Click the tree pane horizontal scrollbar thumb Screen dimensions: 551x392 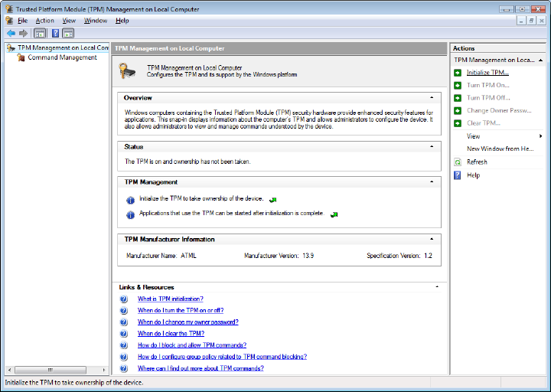pyautogui.click(x=51, y=370)
